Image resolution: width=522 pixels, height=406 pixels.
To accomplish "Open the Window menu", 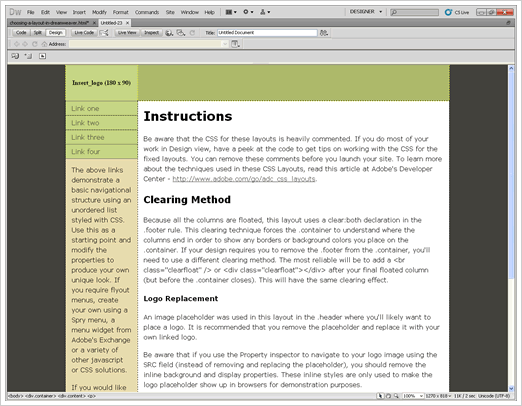I will pyautogui.click(x=190, y=12).
